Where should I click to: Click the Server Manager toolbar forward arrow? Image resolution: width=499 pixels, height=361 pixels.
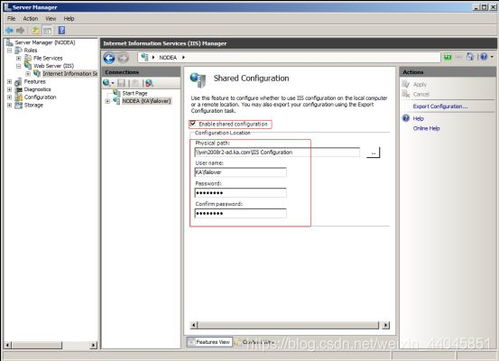(x=21, y=30)
